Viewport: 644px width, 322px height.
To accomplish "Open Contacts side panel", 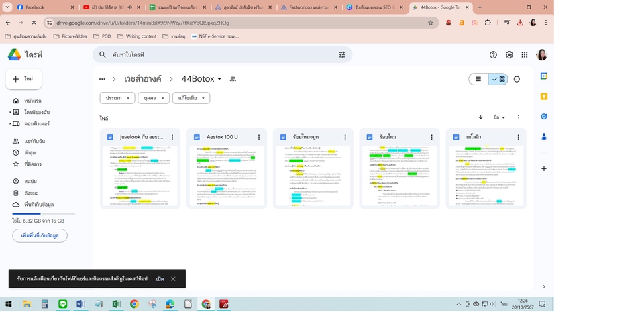I will (544, 136).
